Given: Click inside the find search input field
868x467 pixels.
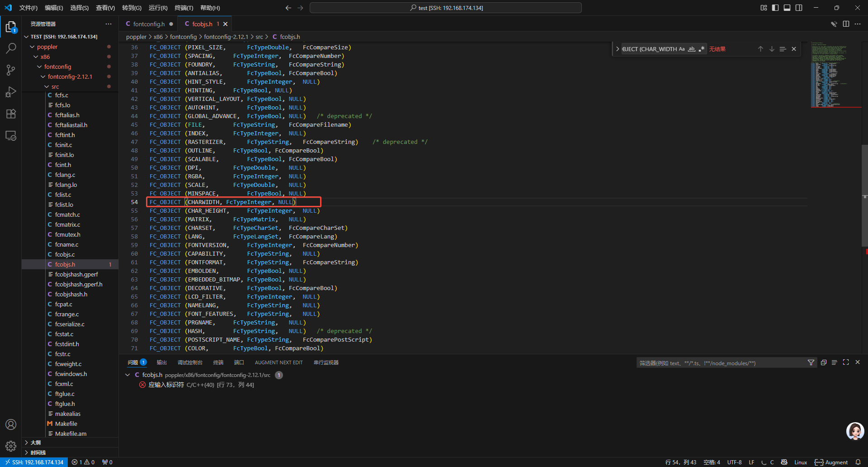Looking at the screenshot, I should tap(651, 48).
